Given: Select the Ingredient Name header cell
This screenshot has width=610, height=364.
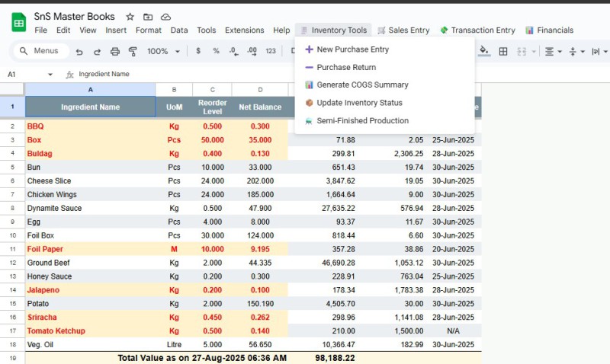Looking at the screenshot, I should [x=90, y=107].
